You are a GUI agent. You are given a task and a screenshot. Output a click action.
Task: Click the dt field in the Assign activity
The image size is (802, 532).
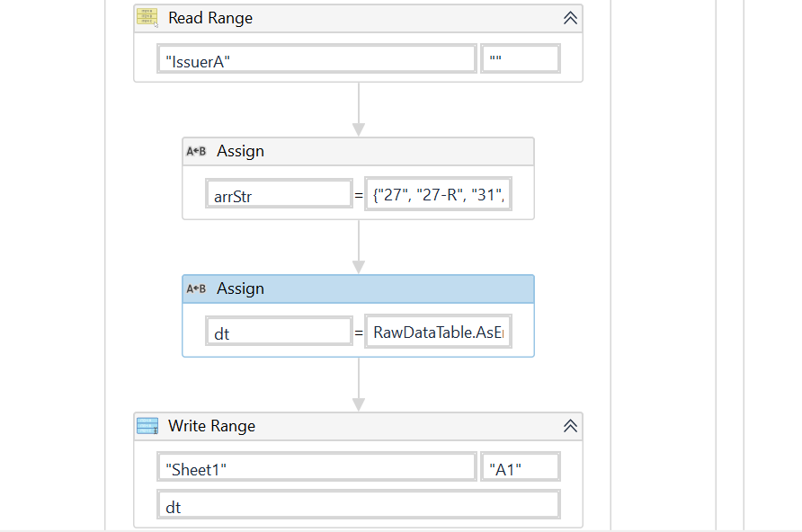point(279,333)
